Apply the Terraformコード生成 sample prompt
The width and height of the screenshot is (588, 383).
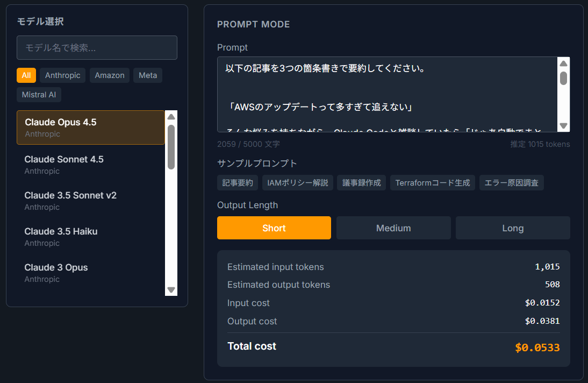coord(432,182)
